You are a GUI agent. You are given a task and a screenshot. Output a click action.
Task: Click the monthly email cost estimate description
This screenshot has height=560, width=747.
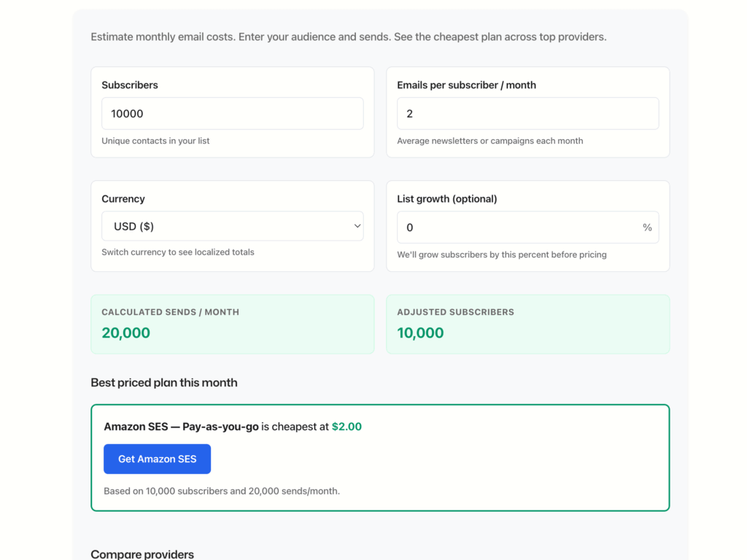coord(348,36)
